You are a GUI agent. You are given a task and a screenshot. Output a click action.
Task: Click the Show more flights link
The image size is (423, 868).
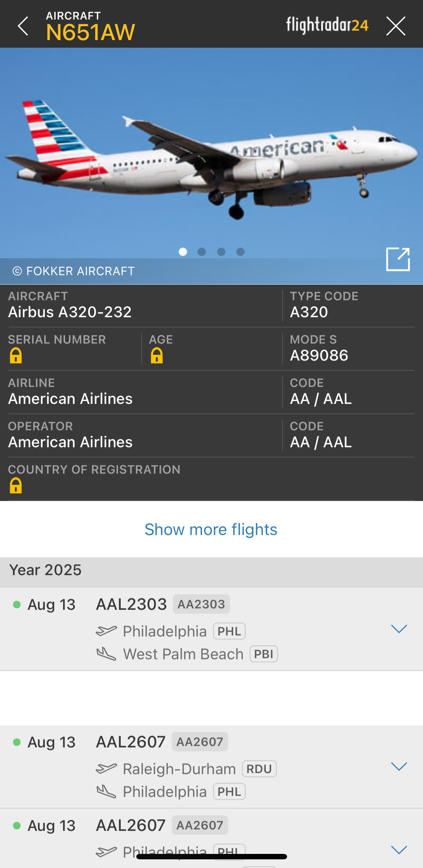pos(211,530)
